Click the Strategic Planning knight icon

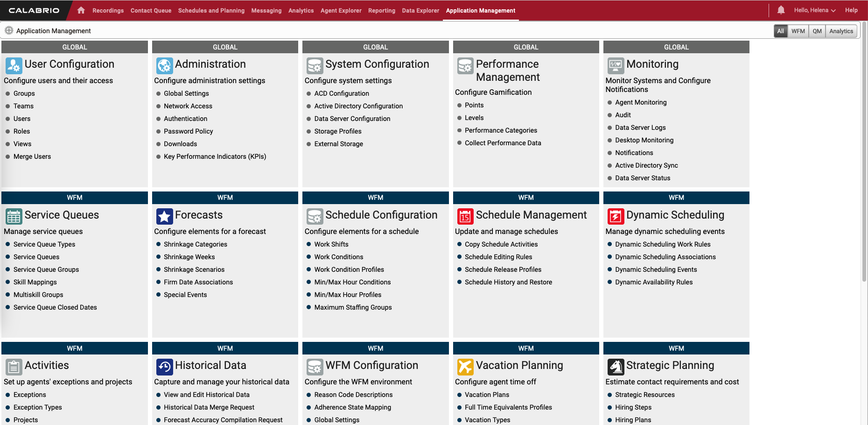[x=616, y=367]
